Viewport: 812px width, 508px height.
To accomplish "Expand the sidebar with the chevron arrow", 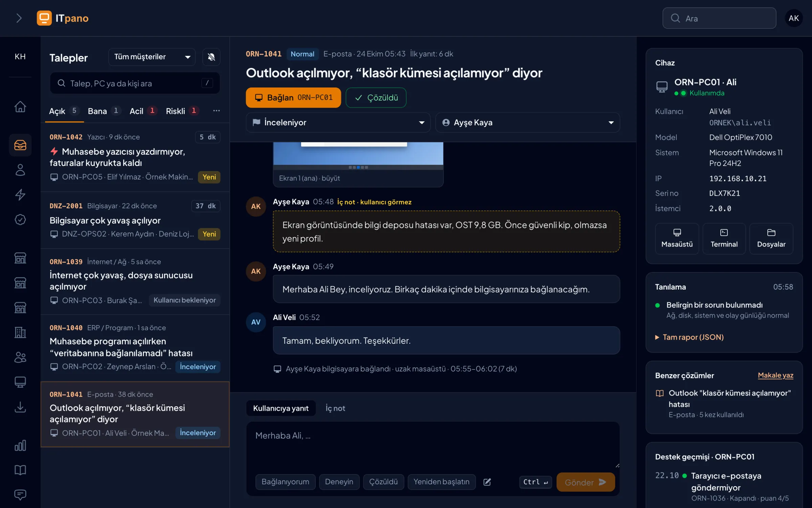I will [19, 18].
